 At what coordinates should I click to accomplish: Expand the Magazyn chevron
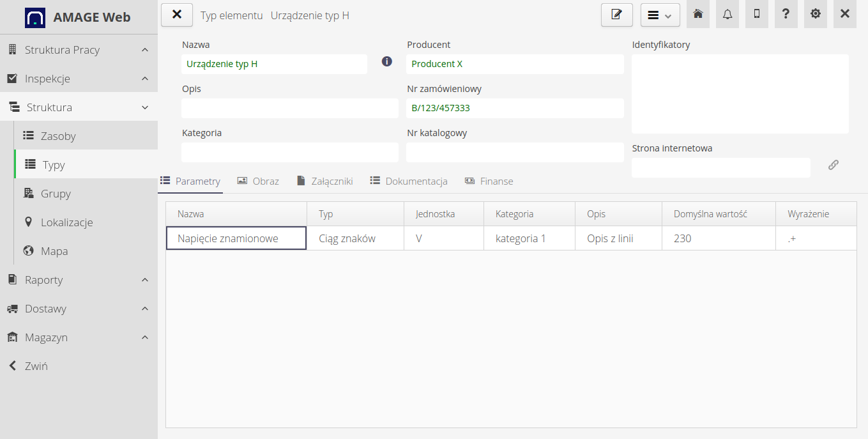[145, 337]
